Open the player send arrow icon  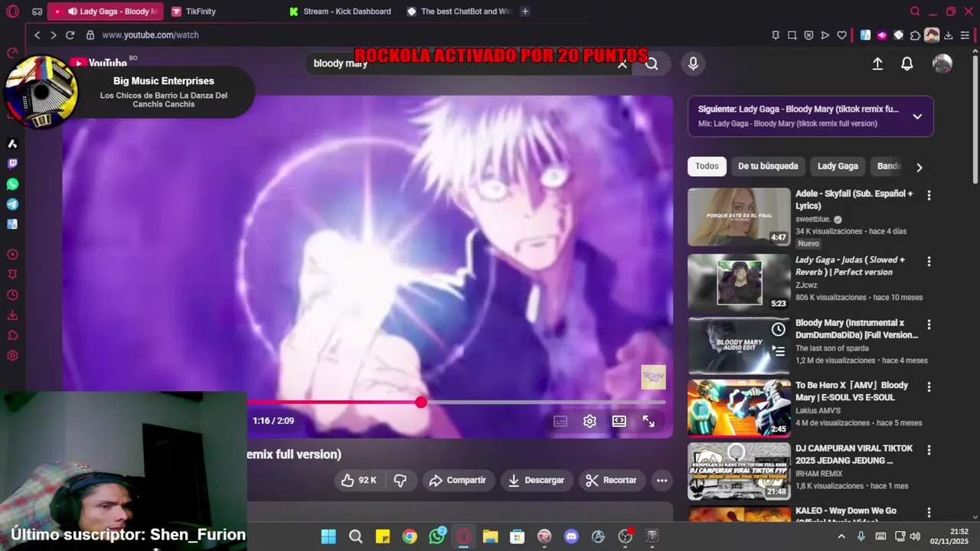coord(825,35)
